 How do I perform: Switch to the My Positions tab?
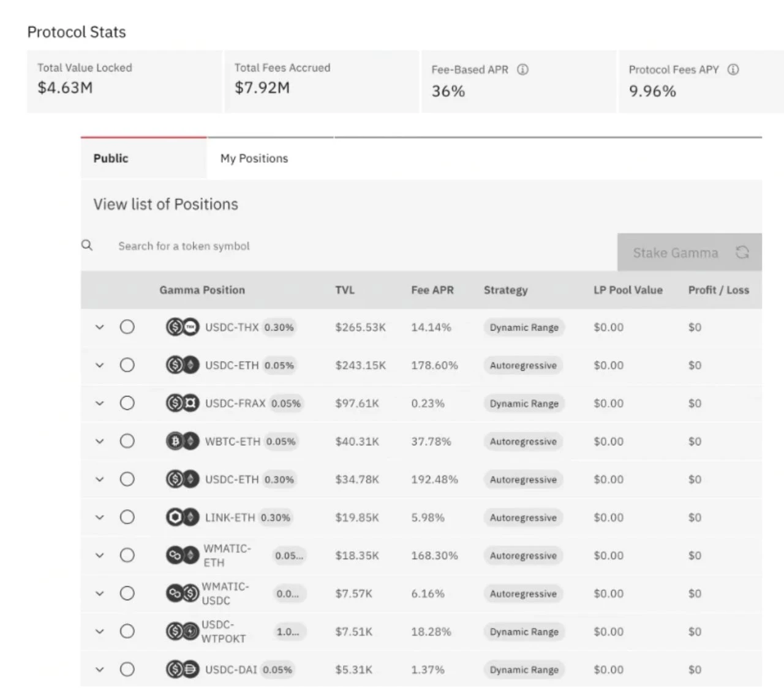coord(254,159)
